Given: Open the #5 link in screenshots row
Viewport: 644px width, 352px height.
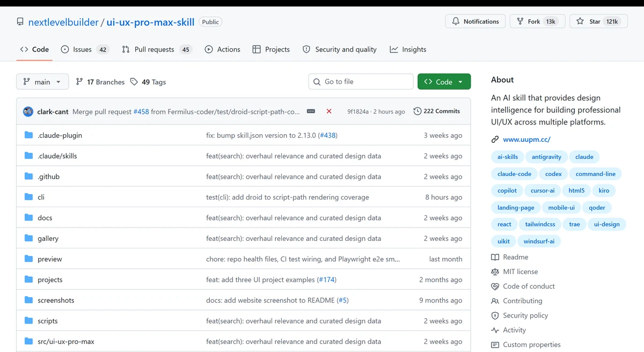Looking at the screenshot, I should click(342, 300).
